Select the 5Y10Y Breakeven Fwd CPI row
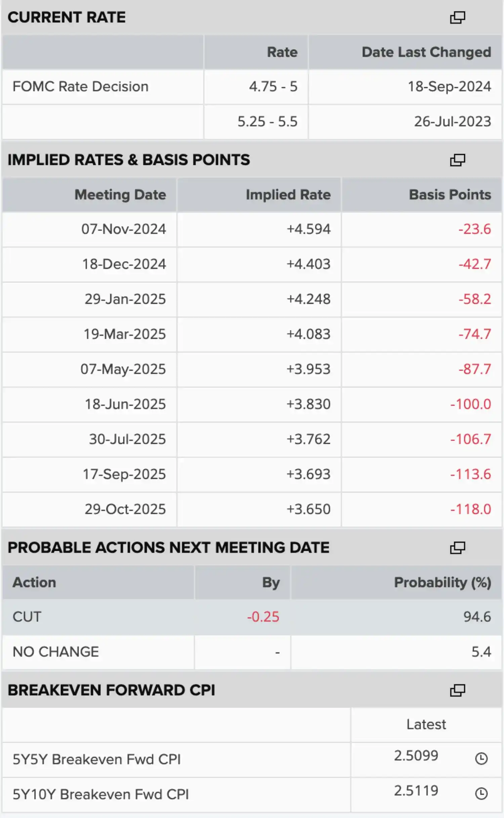 (252, 794)
